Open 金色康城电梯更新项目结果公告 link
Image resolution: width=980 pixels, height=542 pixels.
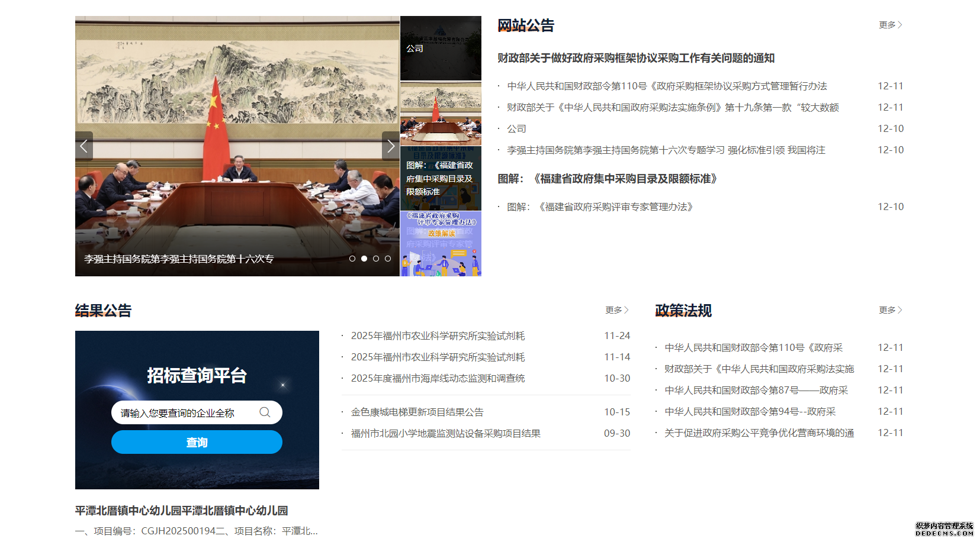(417, 412)
